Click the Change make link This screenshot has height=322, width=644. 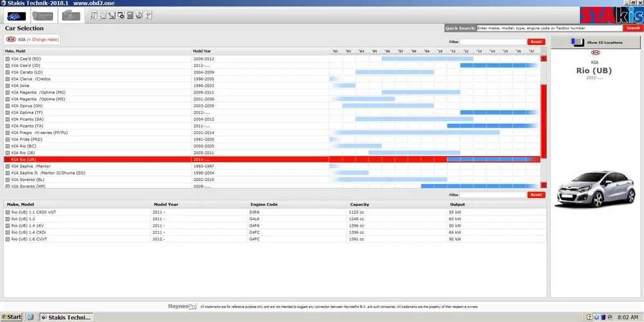[x=43, y=39]
